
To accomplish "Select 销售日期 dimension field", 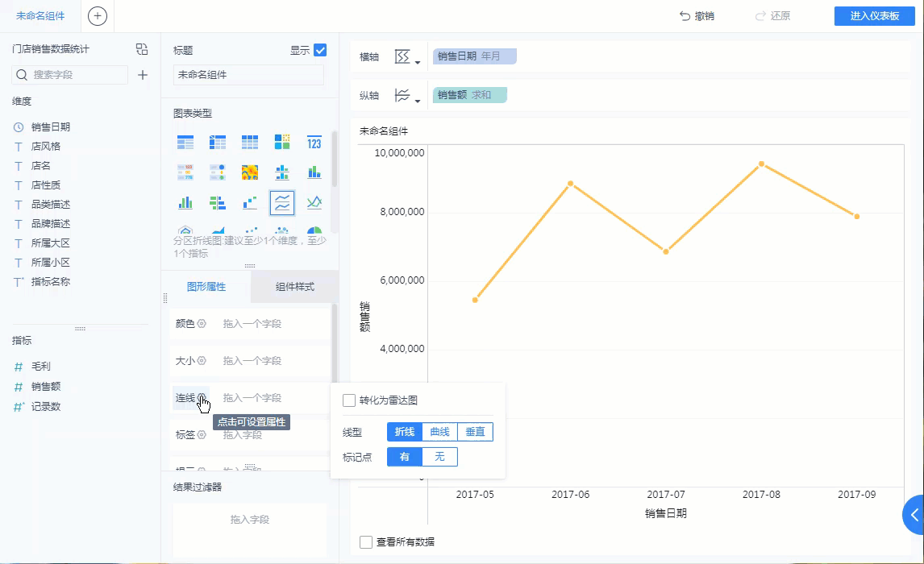I will tap(51, 126).
